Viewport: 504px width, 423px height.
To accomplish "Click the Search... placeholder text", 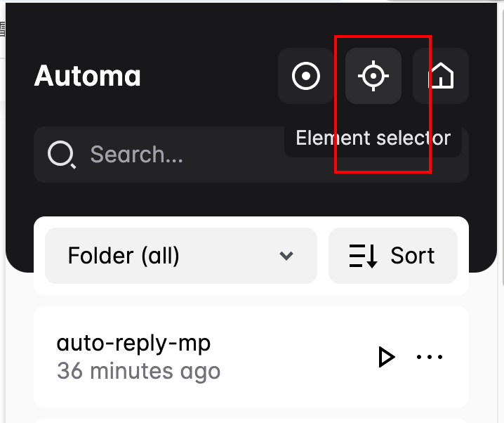I will point(137,155).
